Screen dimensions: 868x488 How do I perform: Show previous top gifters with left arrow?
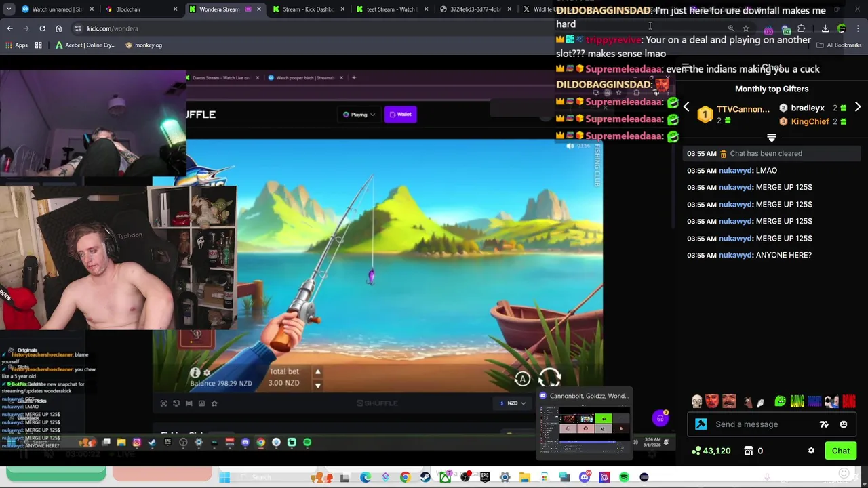(686, 107)
